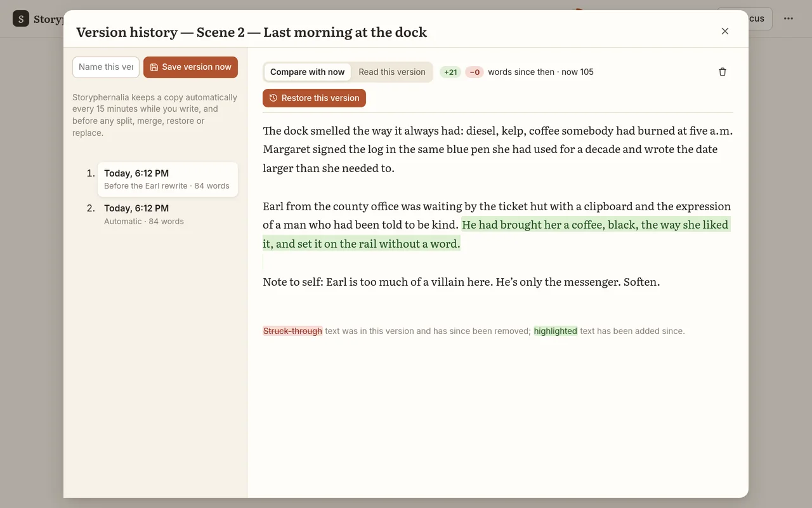Image resolution: width=812 pixels, height=508 pixels.
Task: Click the partly hidden Focus button behind dialog
Action: coord(759,18)
